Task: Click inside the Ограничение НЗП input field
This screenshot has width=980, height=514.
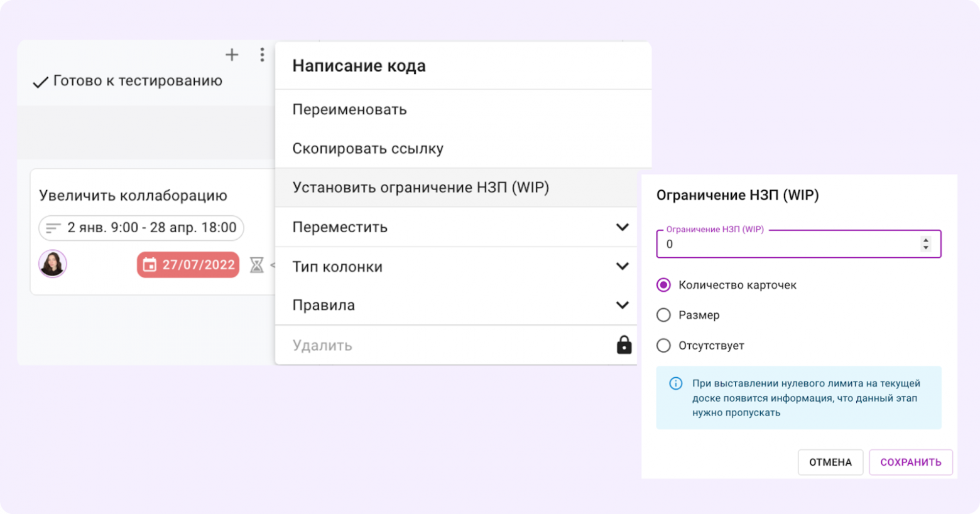Action: click(754, 245)
